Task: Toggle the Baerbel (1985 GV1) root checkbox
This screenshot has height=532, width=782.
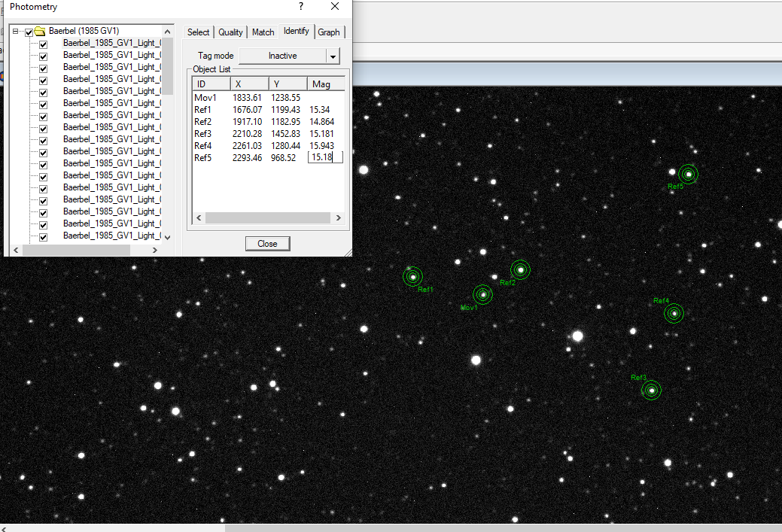Action: [x=29, y=32]
